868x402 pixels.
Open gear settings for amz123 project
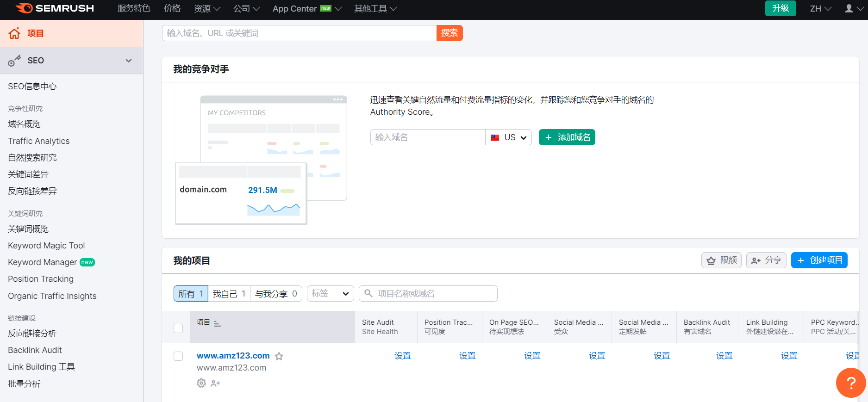click(201, 383)
